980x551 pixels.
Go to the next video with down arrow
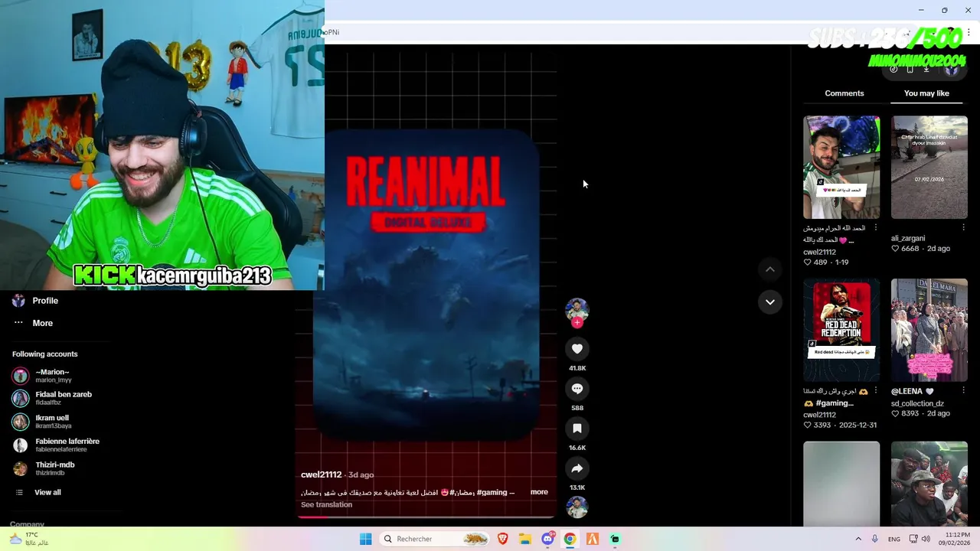click(770, 302)
